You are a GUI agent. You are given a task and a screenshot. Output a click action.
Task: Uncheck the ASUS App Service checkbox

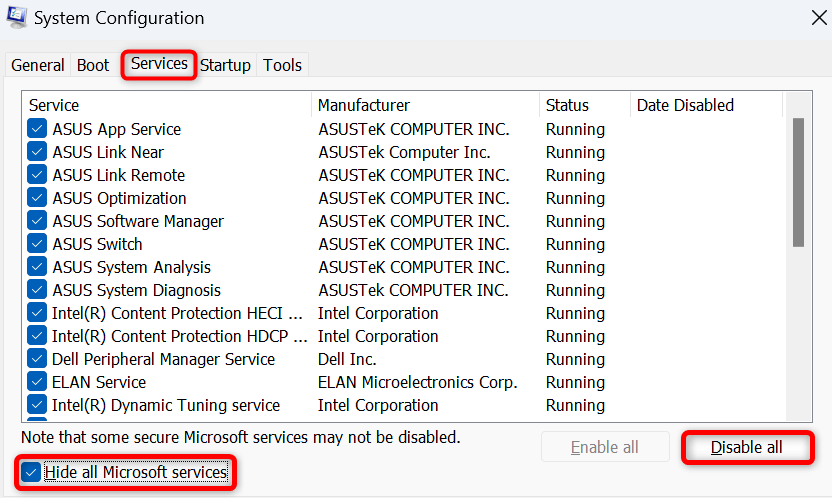[x=37, y=129]
